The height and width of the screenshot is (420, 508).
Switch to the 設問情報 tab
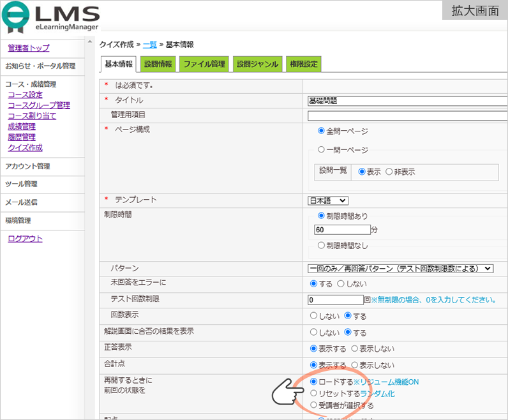[158, 64]
